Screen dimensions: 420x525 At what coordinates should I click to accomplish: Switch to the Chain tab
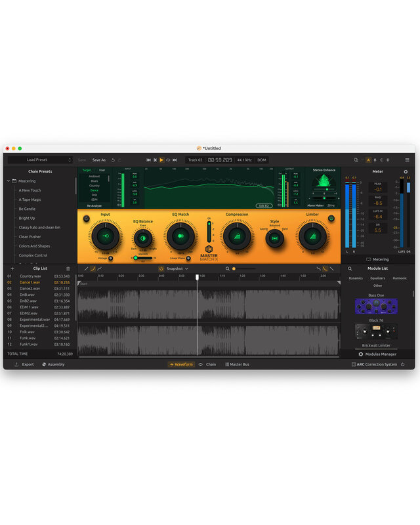pyautogui.click(x=207, y=364)
